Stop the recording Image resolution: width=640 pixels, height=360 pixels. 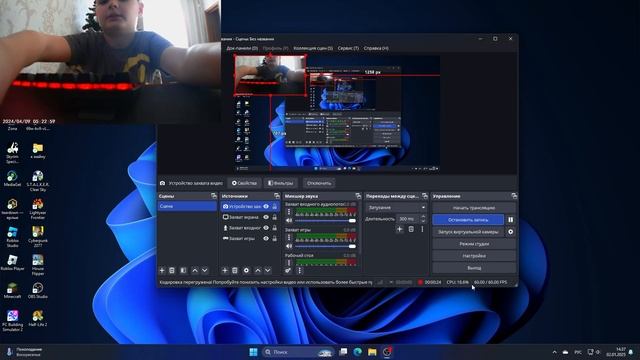pyautogui.click(x=468, y=220)
